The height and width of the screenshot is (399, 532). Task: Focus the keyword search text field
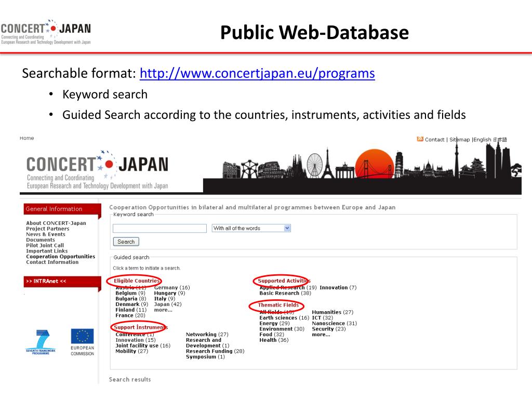160,229
